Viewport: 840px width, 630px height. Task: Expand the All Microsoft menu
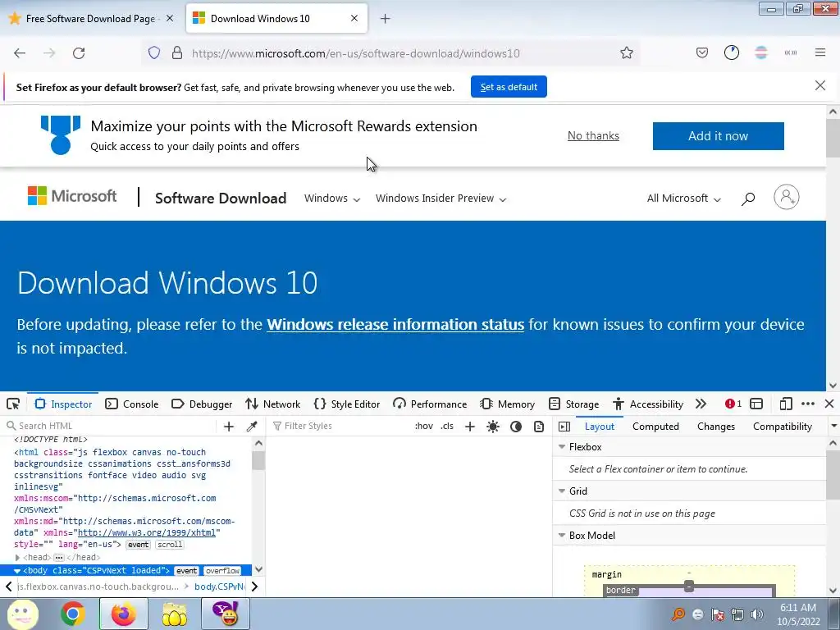click(683, 199)
